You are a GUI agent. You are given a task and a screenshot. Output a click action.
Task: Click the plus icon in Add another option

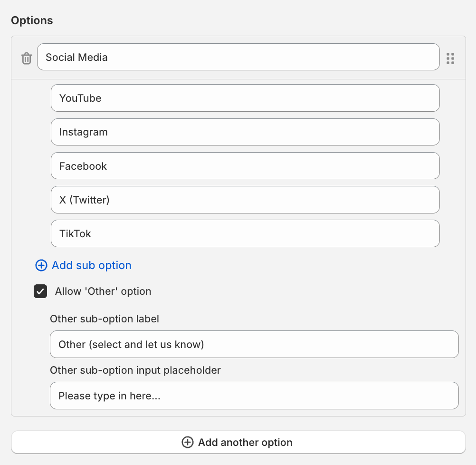188,442
